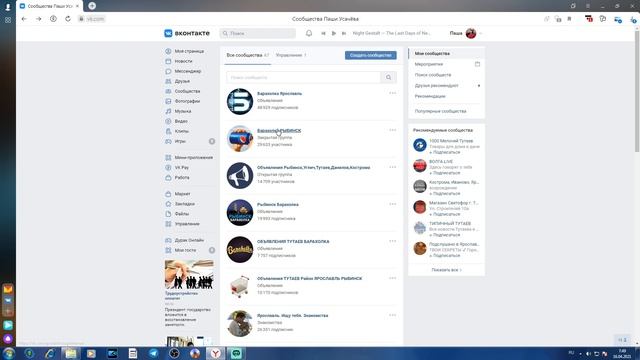Open a new browser tab

(x=92, y=6)
